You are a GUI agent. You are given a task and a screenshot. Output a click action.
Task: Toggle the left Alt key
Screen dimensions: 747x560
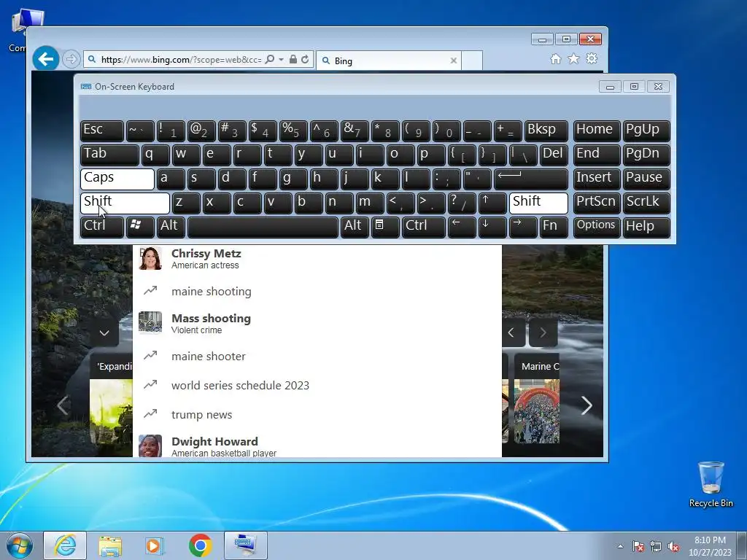point(171,227)
